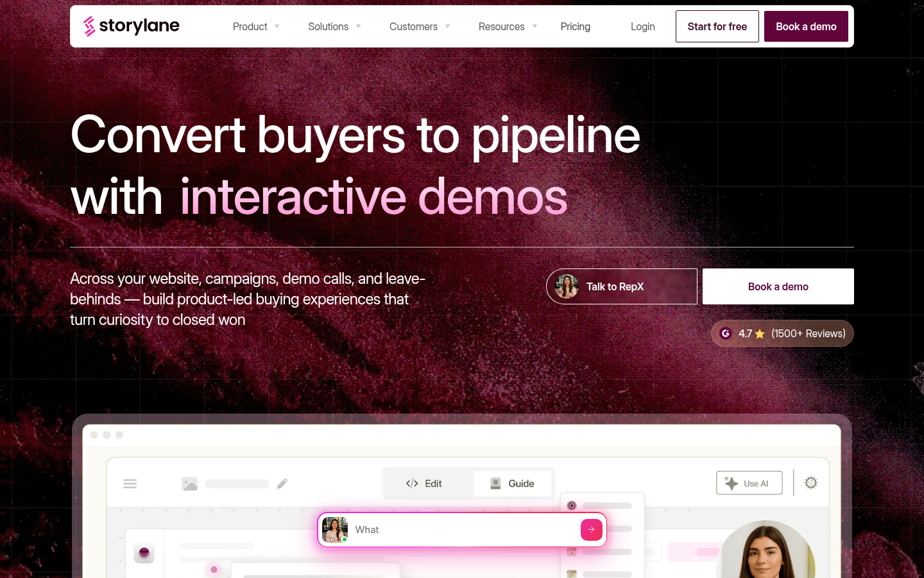Click the Storylane logo
Viewport: 924px width, 578px height.
[132, 26]
